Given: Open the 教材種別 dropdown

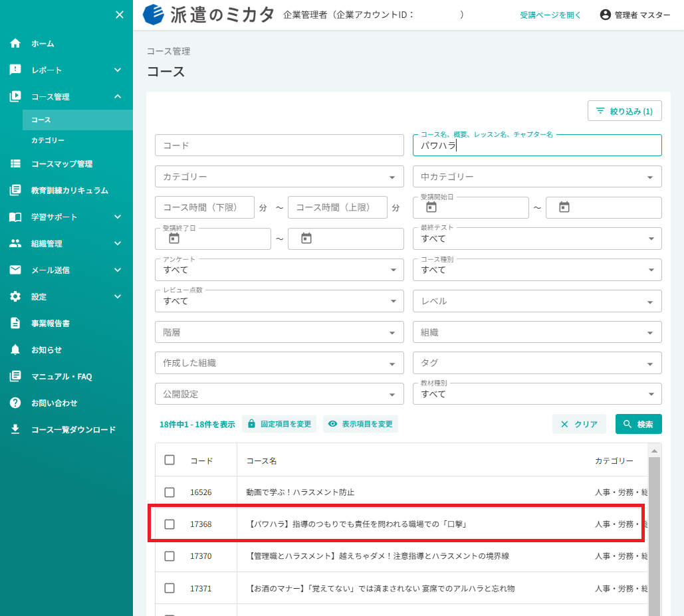Looking at the screenshot, I should pos(537,393).
